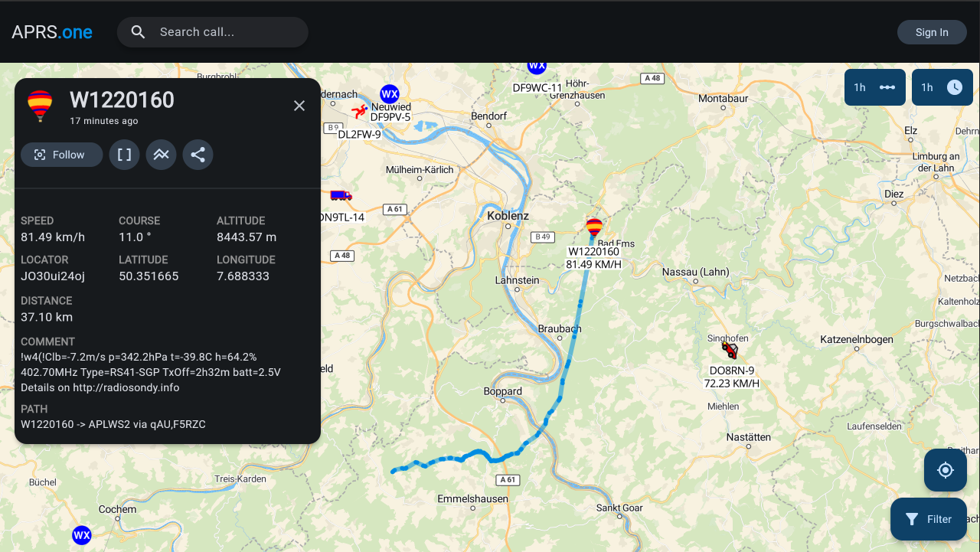Fit the track to view with bracket icon
The height and width of the screenshot is (552, 980).
pos(124,155)
